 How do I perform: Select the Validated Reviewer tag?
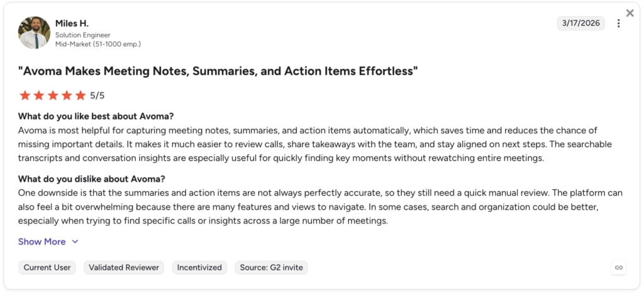(124, 268)
